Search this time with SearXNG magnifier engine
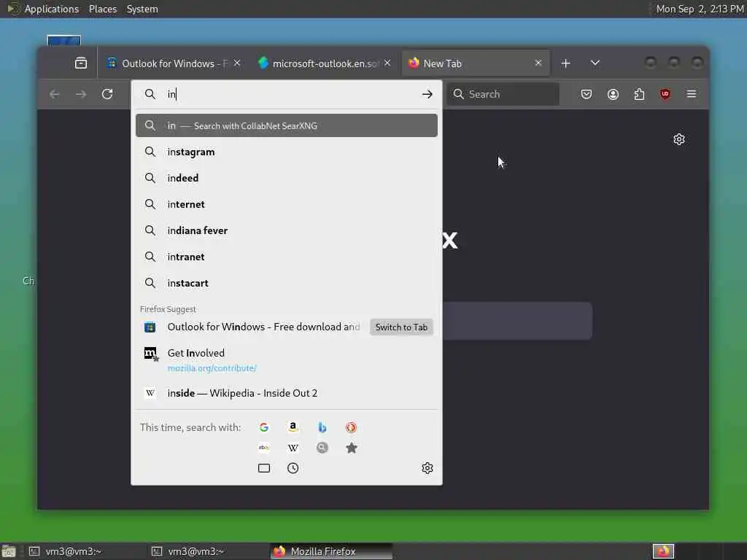The width and height of the screenshot is (747, 560). [x=322, y=448]
